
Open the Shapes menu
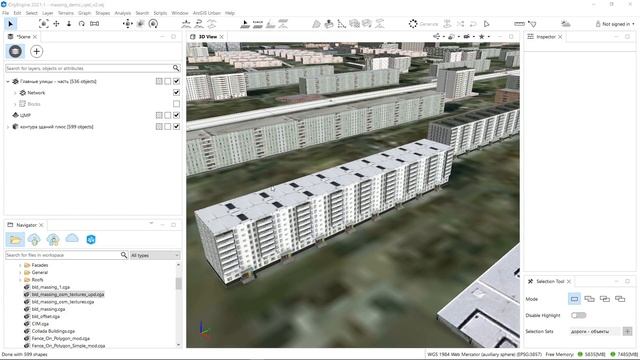coord(102,13)
